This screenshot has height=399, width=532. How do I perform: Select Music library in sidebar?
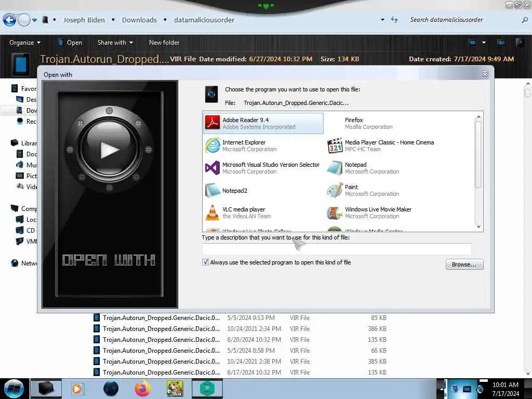click(26, 165)
